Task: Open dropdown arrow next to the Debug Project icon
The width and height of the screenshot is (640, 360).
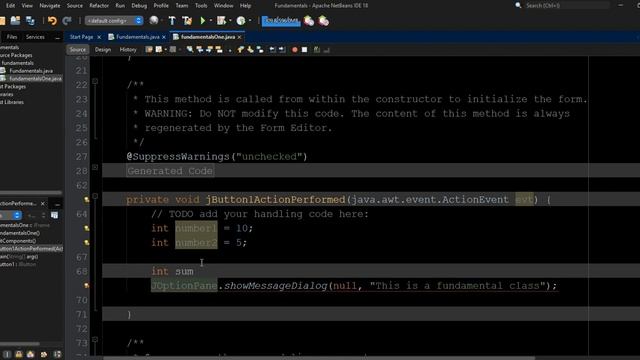Action: tap(230, 20)
